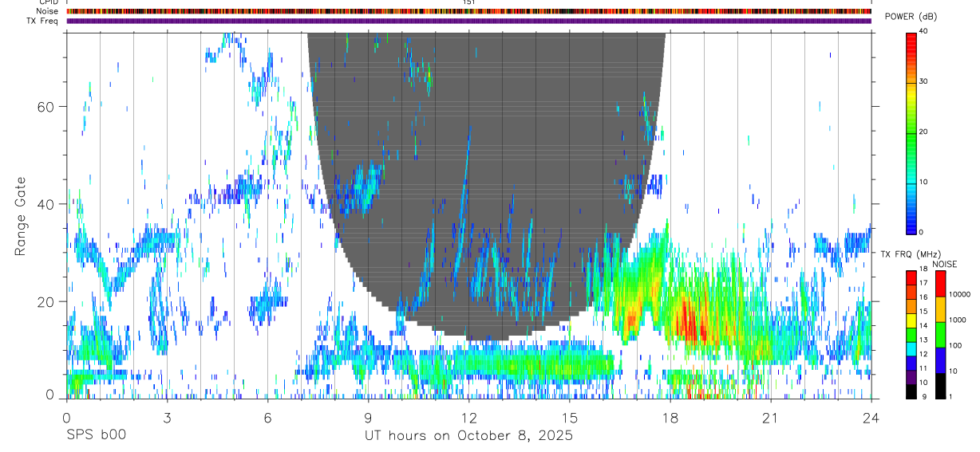Click the multicolored Noise strip
The width and height of the screenshot is (980, 452).
click(468, 11)
